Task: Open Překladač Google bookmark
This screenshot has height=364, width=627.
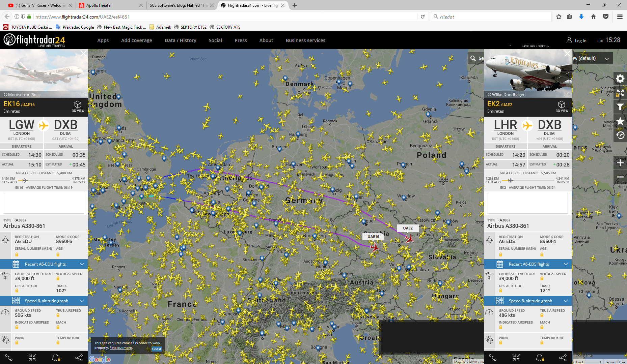Action: 75,27
